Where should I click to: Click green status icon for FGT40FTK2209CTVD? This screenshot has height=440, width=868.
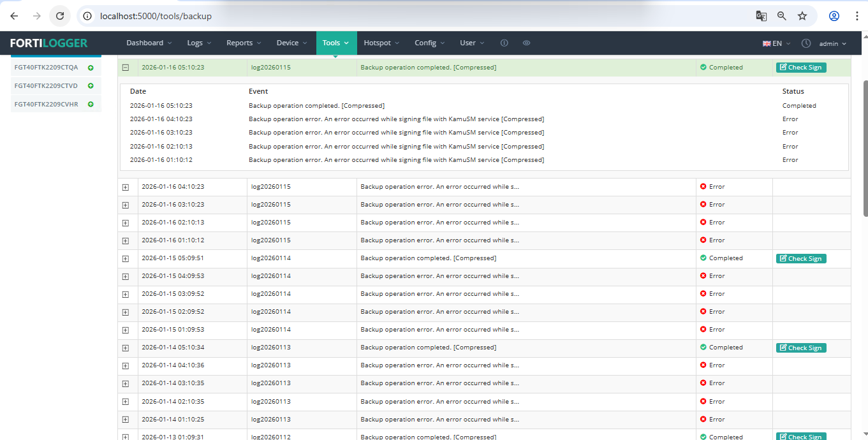tap(91, 85)
